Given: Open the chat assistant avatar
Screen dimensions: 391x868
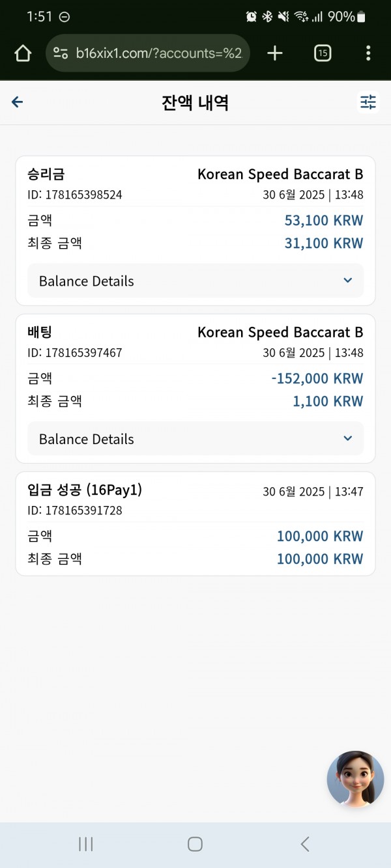Looking at the screenshot, I should point(355,779).
